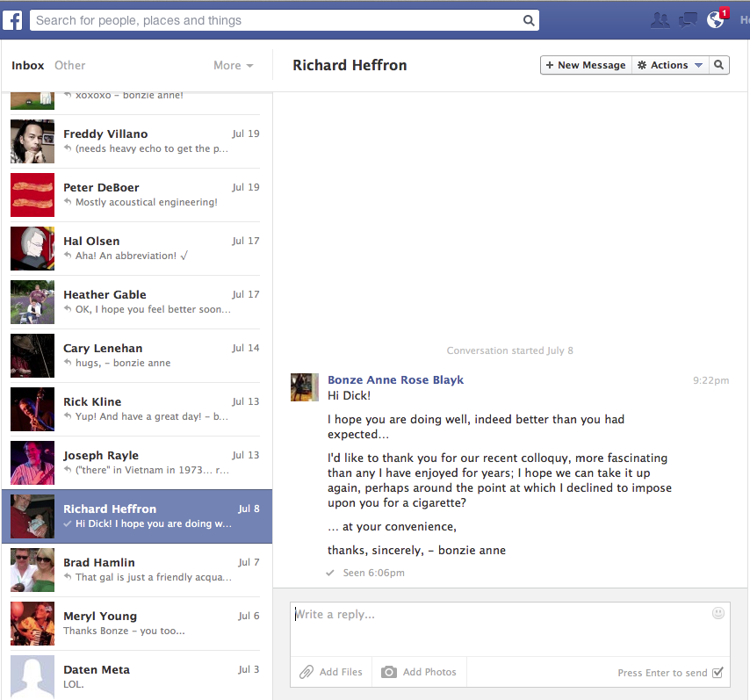Click the search icon next to Actions
750x700 pixels.
[x=718, y=64]
